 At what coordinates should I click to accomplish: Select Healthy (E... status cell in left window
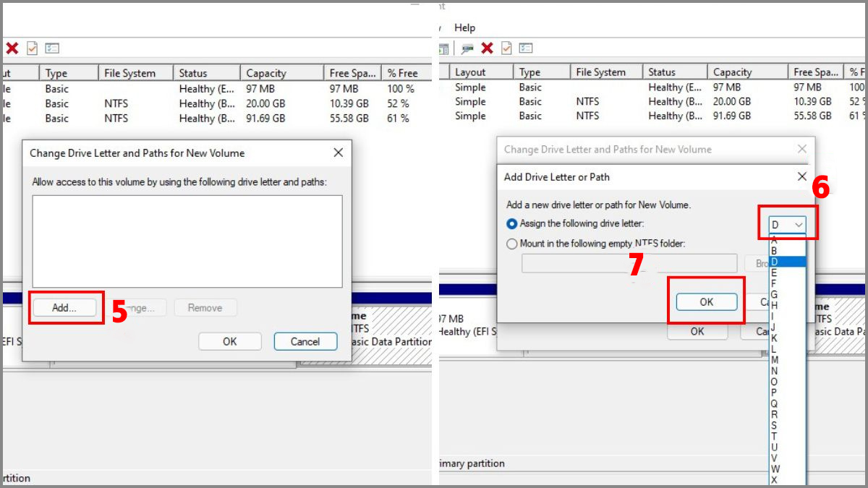point(207,89)
